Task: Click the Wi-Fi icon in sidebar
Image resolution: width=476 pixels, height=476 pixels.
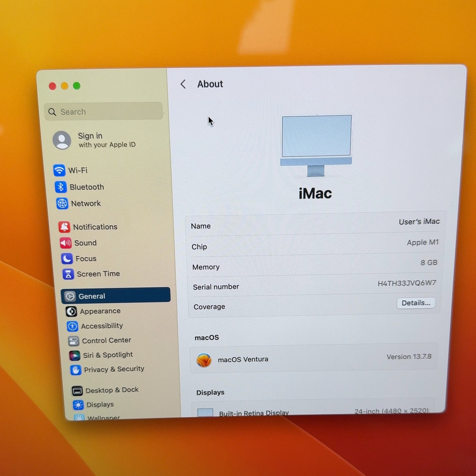Action: (59, 171)
